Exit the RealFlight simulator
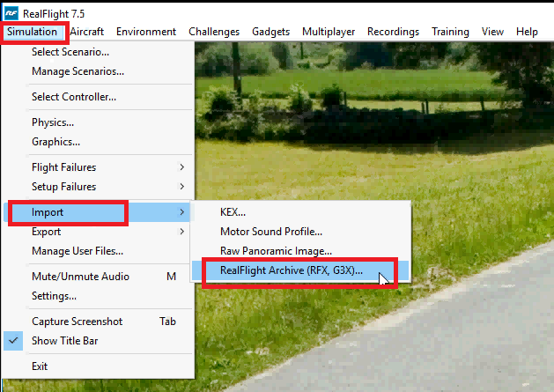The width and height of the screenshot is (554, 392). [x=40, y=366]
